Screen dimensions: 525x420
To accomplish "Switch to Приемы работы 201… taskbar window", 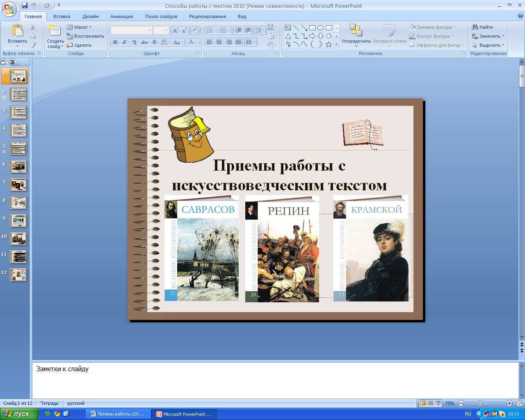I will point(117,414).
